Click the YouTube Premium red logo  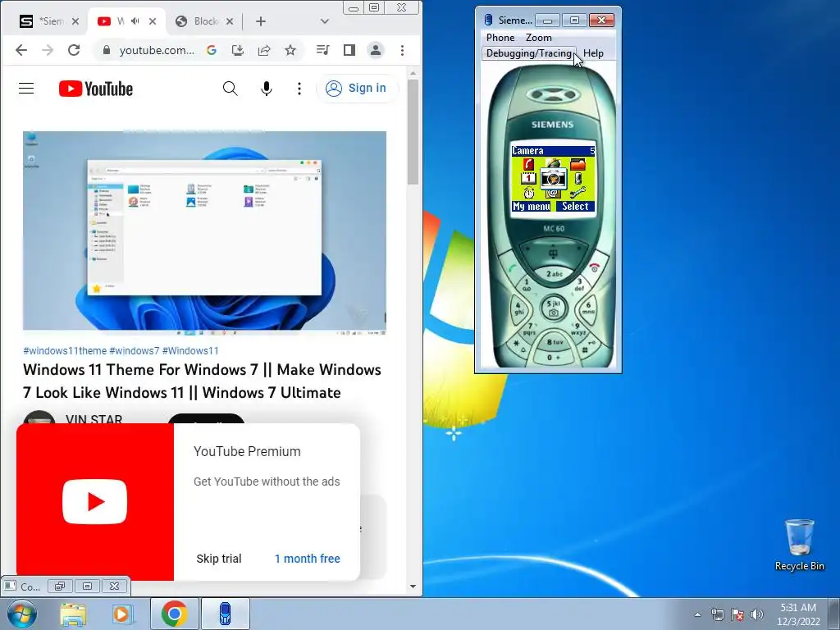tap(95, 502)
